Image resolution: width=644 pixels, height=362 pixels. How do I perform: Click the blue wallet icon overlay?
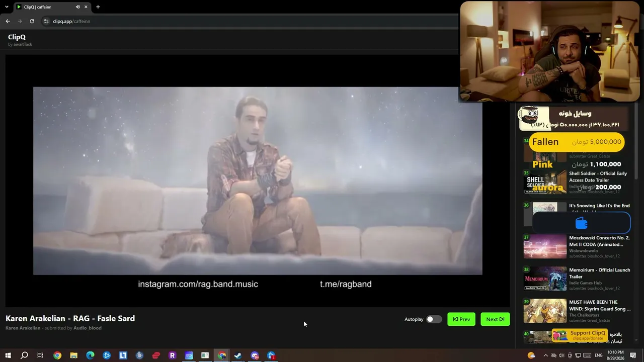click(x=581, y=223)
